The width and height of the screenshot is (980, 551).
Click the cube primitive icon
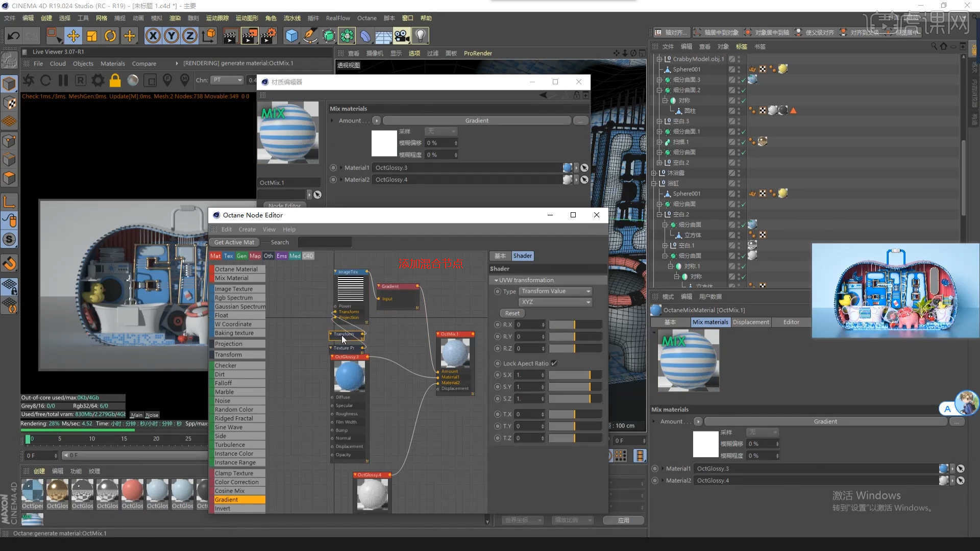pos(291,36)
